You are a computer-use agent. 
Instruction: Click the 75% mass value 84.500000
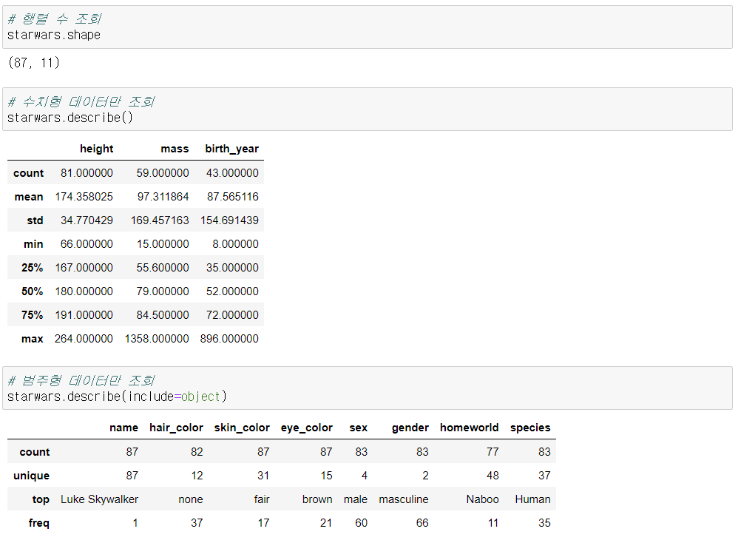(163, 314)
